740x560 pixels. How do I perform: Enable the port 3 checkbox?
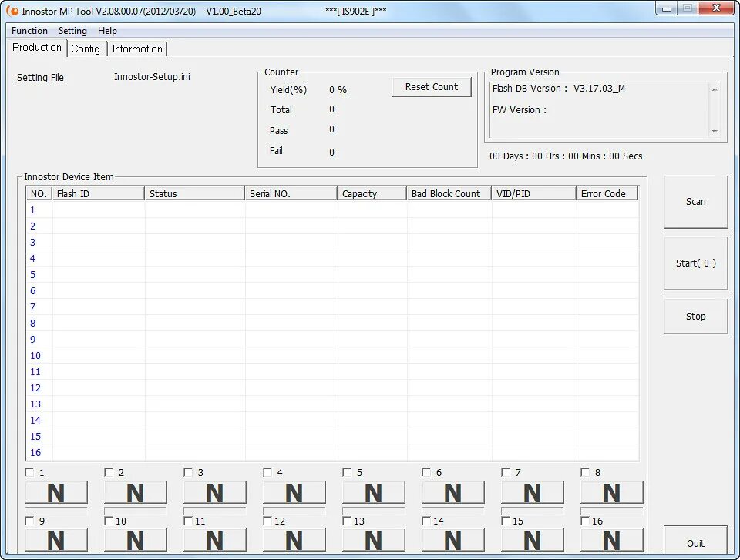point(188,472)
